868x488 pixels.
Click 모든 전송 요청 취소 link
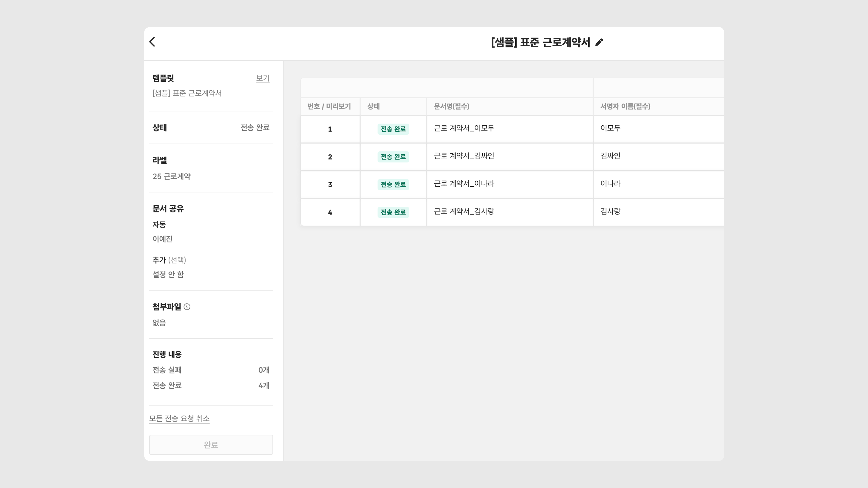[179, 418]
